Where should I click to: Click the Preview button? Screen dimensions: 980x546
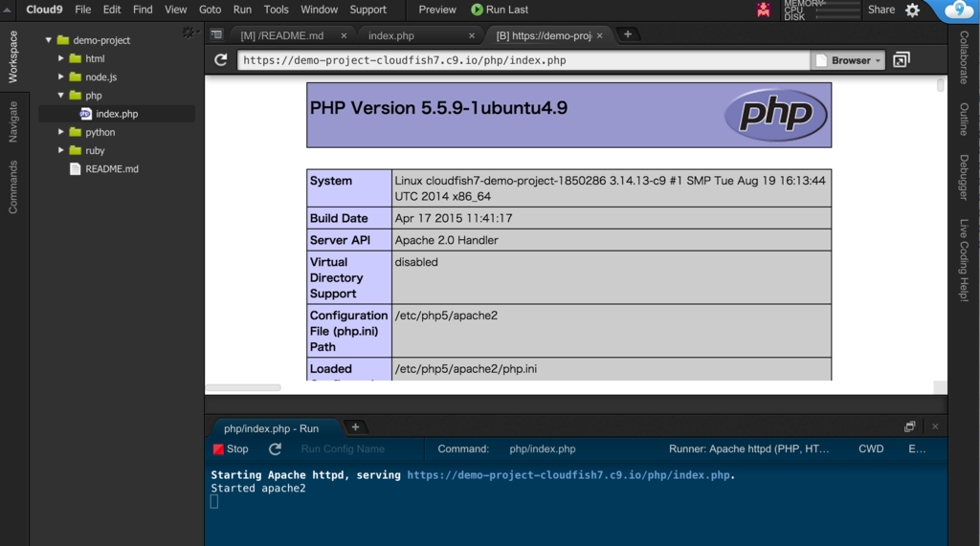436,10
